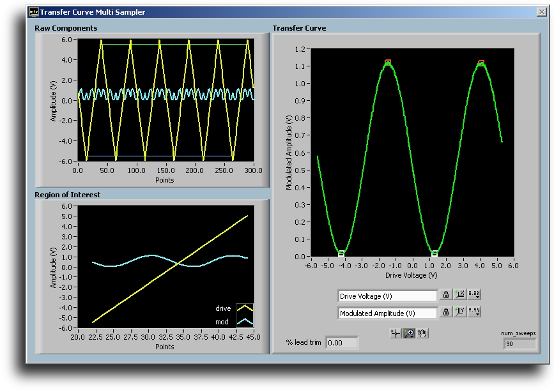Click the % lead trim value field
The width and height of the screenshot is (554, 392).
tap(341, 343)
